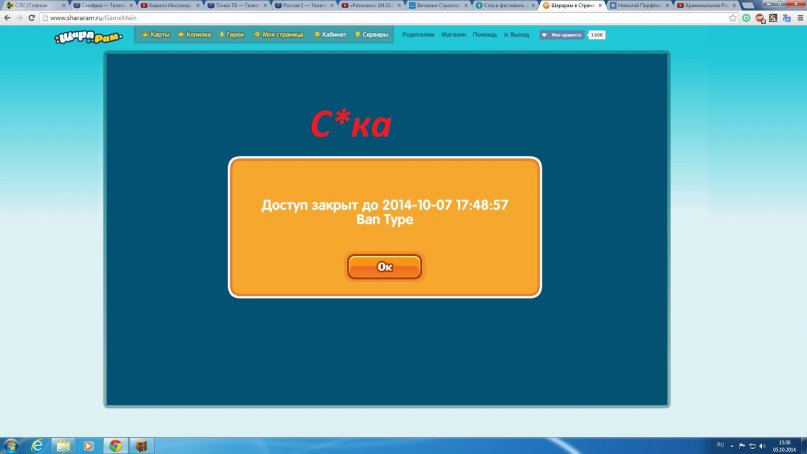Open the Серверы menu item

(x=372, y=34)
